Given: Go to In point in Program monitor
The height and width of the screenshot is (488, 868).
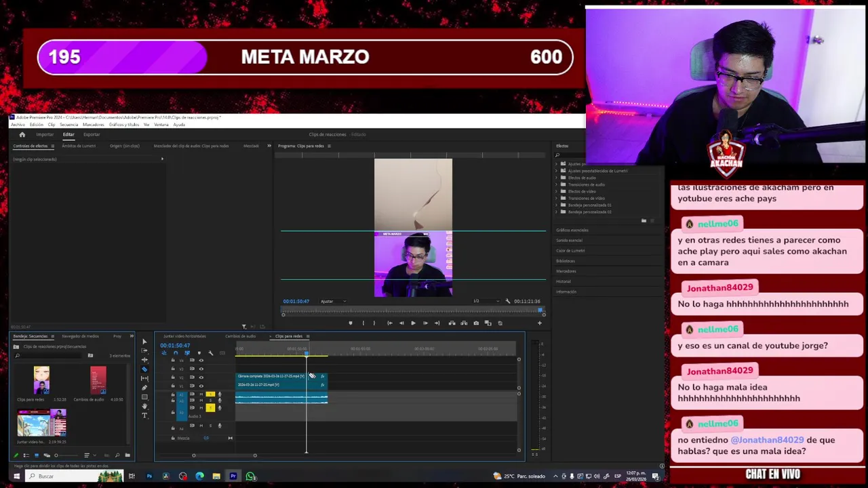Looking at the screenshot, I should (390, 323).
